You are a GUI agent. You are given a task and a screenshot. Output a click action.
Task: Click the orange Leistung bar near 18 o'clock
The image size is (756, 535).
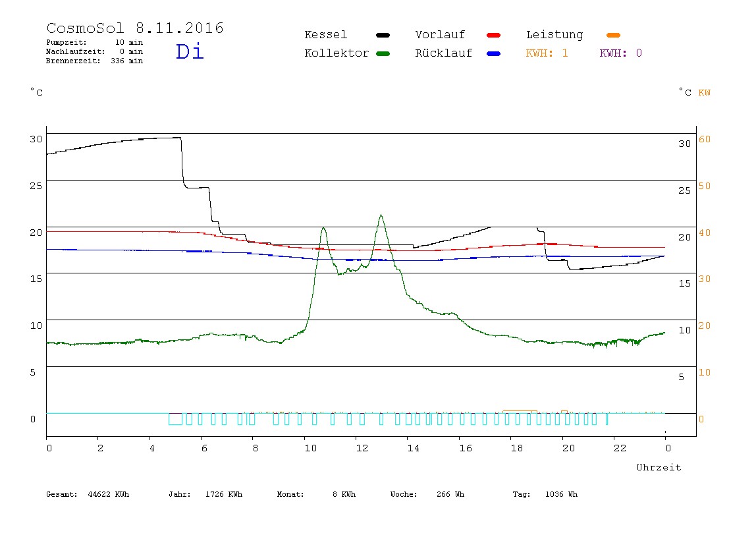click(x=520, y=412)
